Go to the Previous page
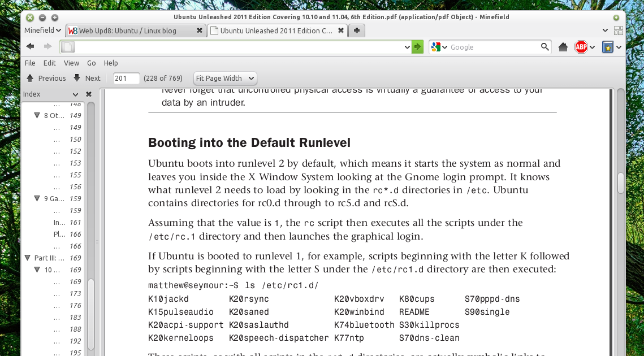Screen dimensions: 644x356 46,78
